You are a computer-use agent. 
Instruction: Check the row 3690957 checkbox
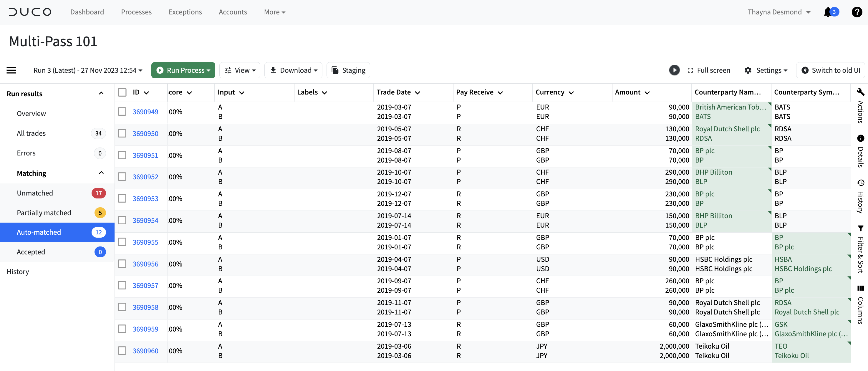(x=122, y=286)
